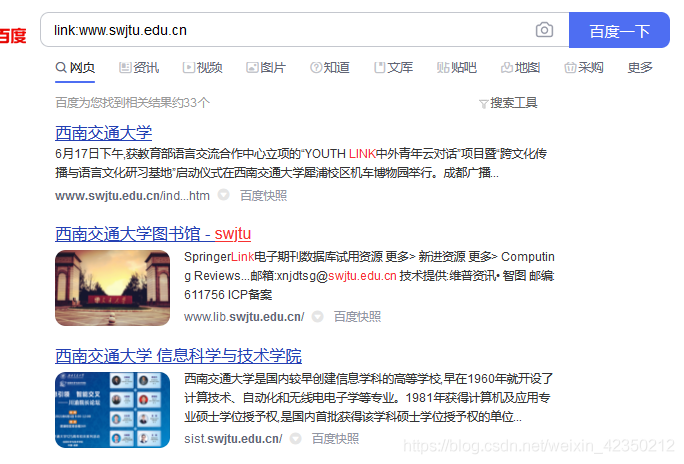
Task: Expand the arrow next to www.swjtu.edu.cn/ind...htm
Action: click(x=223, y=195)
